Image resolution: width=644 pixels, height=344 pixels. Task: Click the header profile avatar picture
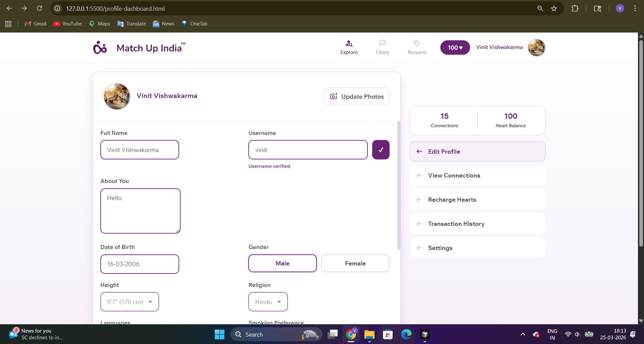536,48
